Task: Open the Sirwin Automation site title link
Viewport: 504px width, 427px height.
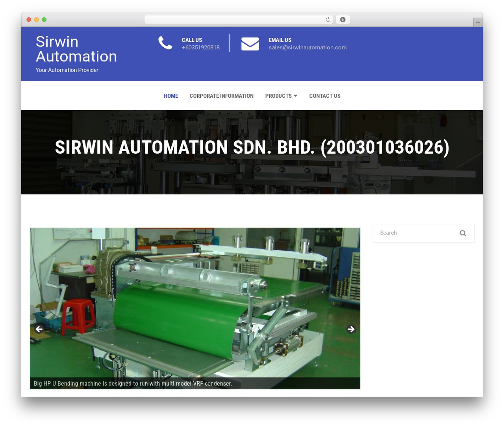Action: pyautogui.click(x=76, y=49)
